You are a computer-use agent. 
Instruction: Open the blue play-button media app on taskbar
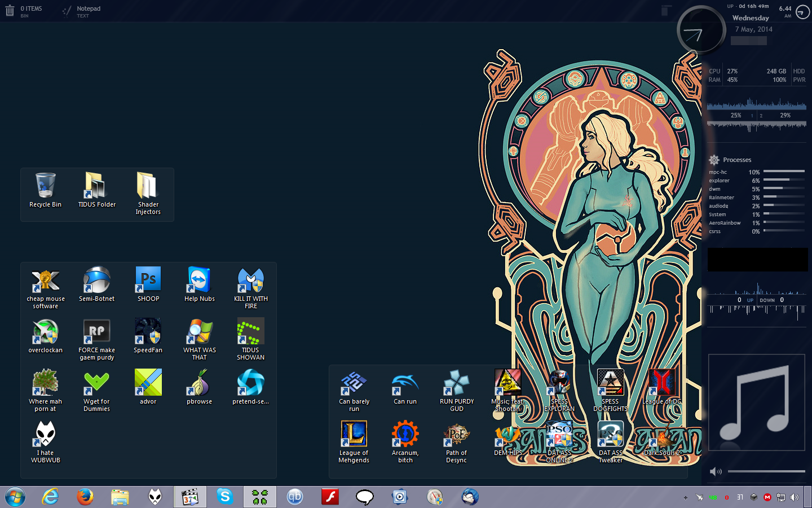tap(400, 497)
